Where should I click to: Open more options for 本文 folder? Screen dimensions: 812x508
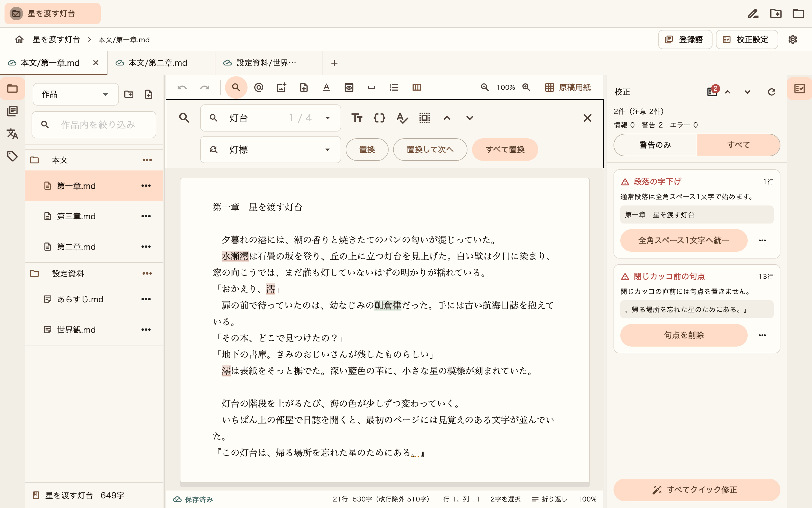(x=147, y=160)
